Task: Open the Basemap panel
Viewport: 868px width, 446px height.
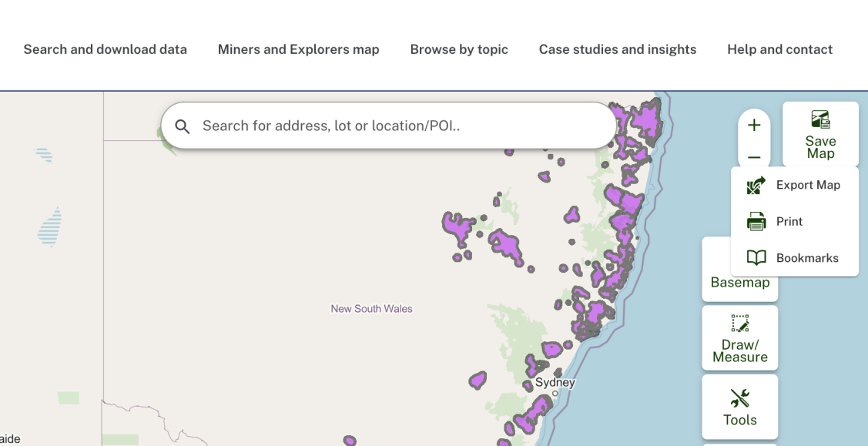Action: click(740, 282)
